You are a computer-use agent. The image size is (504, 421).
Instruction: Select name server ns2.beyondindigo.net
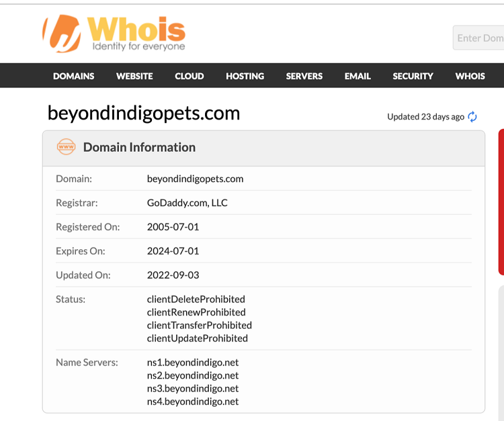193,375
